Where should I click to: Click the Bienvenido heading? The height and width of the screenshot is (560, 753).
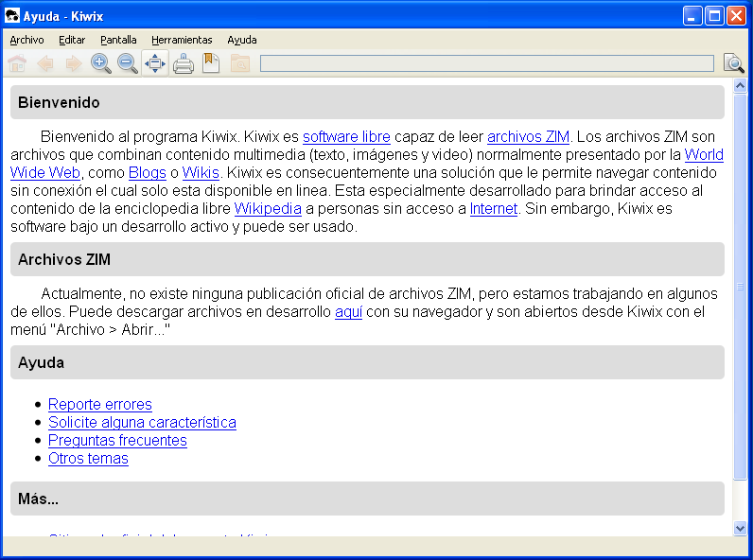[59, 103]
